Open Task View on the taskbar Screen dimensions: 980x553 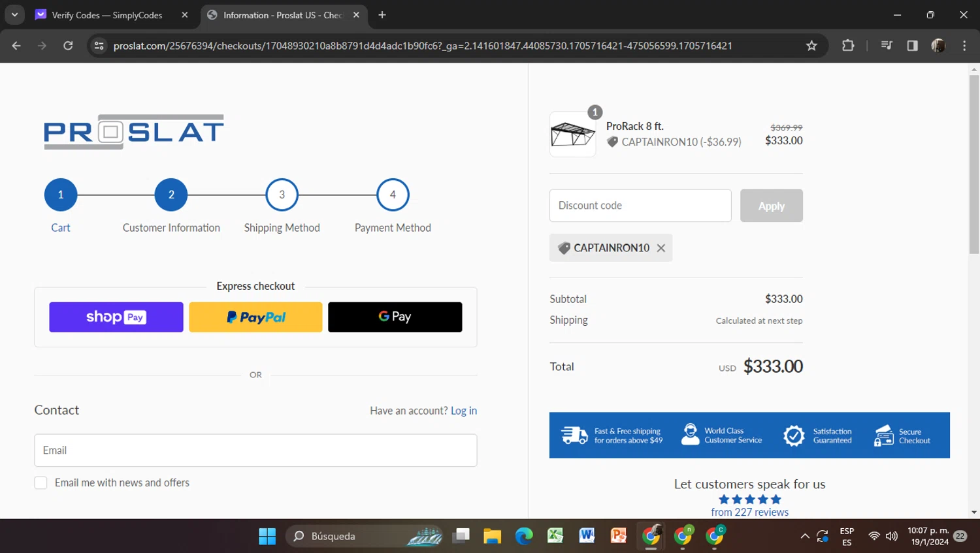(x=461, y=536)
